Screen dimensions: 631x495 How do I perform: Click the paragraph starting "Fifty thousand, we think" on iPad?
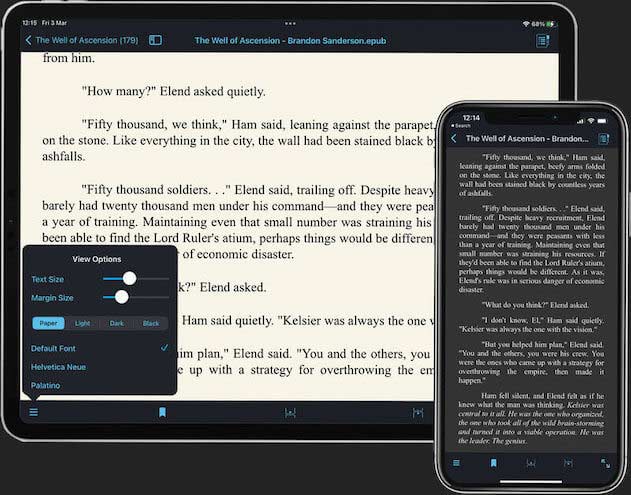[238, 140]
